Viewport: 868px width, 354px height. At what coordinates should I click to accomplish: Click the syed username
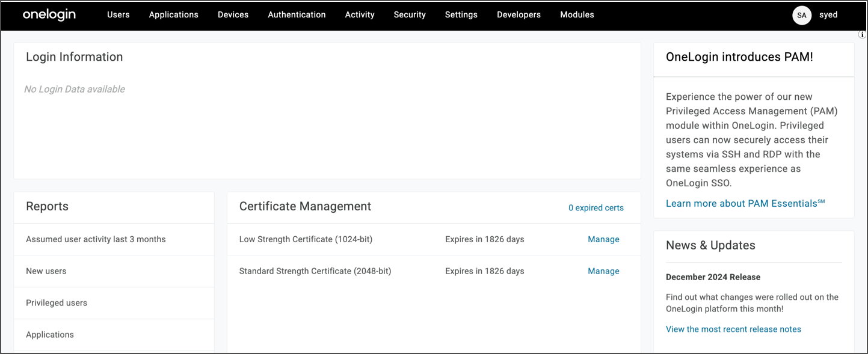tap(828, 15)
